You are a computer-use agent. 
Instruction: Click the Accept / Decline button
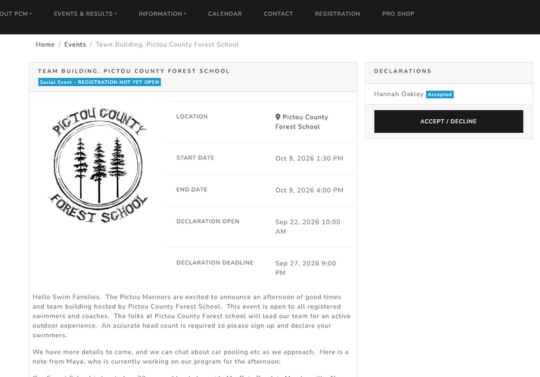coord(448,121)
